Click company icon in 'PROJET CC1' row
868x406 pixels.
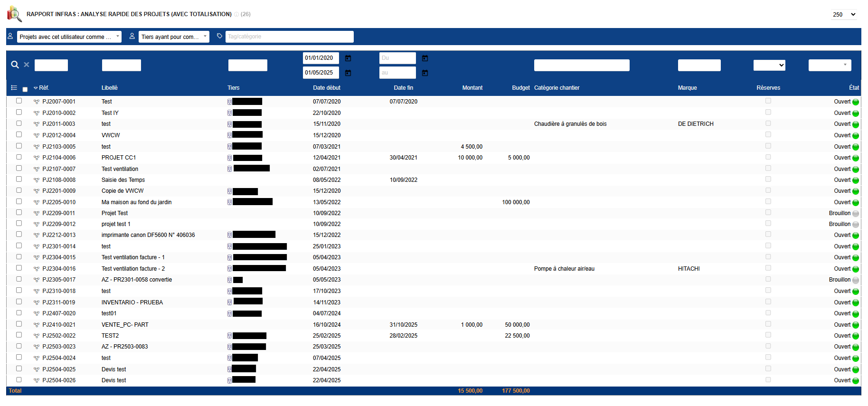[230, 158]
